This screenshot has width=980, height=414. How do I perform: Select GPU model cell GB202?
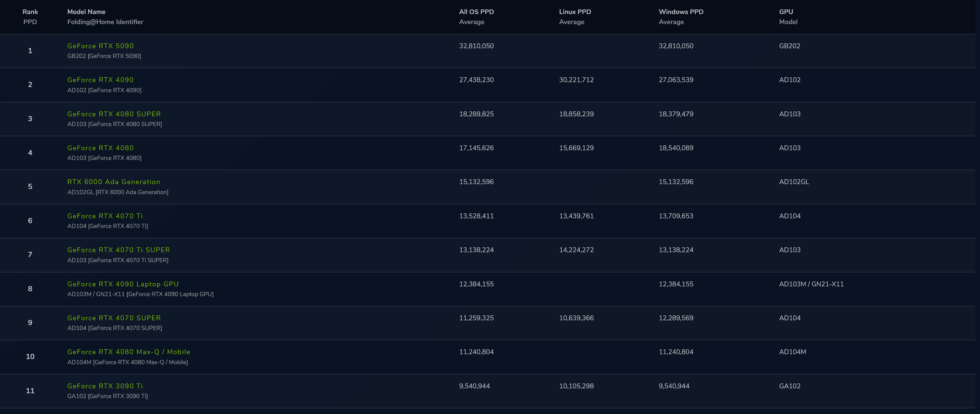[x=789, y=46]
